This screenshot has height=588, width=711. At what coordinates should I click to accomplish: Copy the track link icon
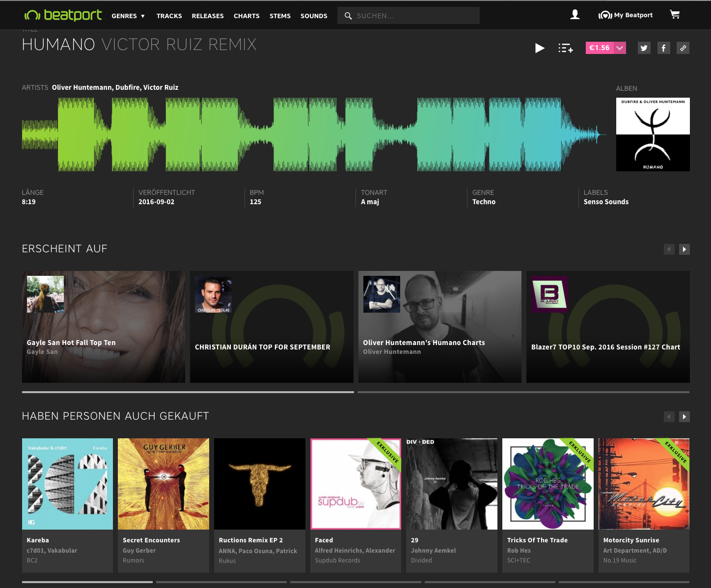click(683, 48)
